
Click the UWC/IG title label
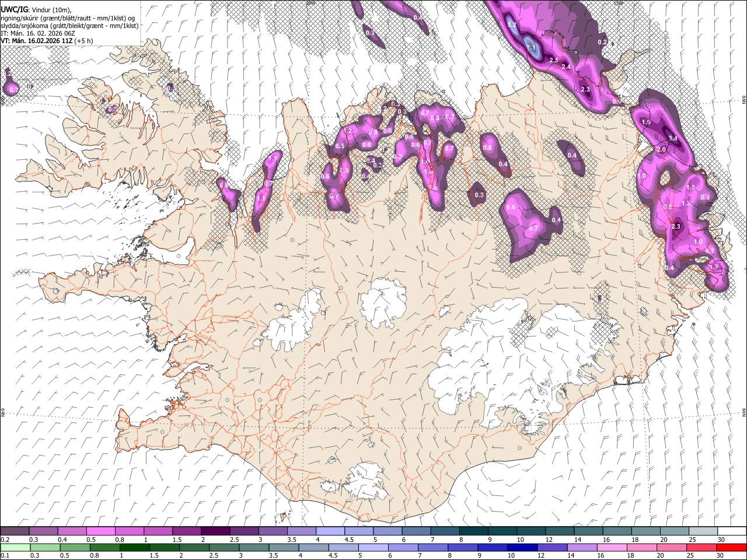point(13,9)
